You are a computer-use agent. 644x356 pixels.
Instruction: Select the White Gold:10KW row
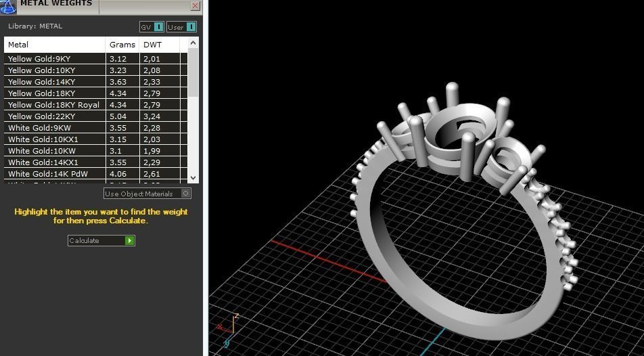[95, 151]
